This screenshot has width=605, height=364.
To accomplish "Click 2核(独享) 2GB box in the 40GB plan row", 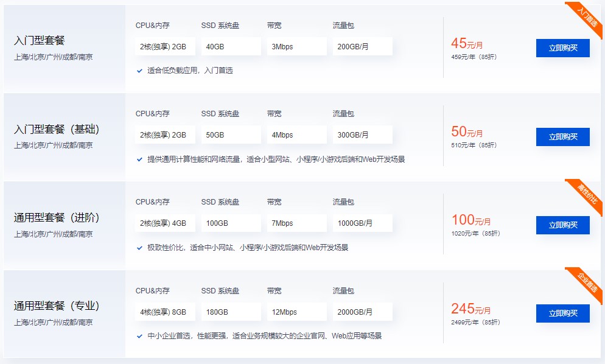I will pyautogui.click(x=165, y=46).
